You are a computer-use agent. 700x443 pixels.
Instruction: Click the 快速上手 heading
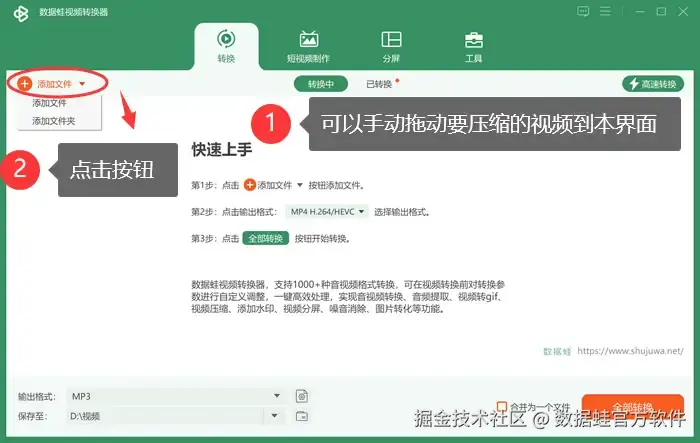click(222, 150)
